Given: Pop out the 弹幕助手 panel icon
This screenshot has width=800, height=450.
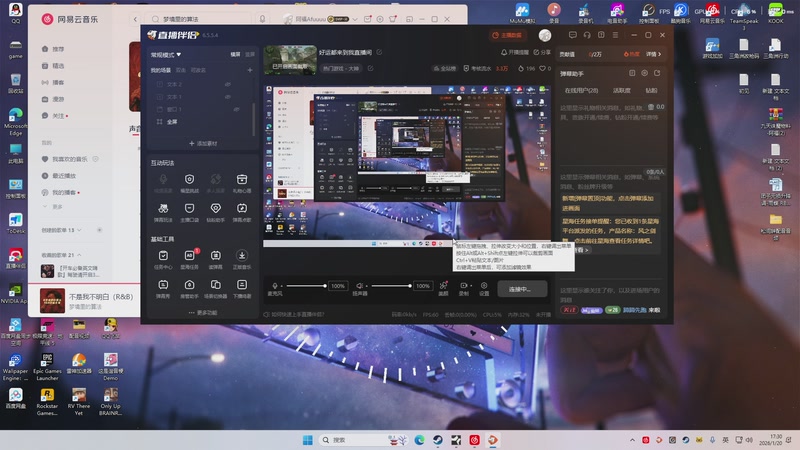Looking at the screenshot, I should pos(657,73).
